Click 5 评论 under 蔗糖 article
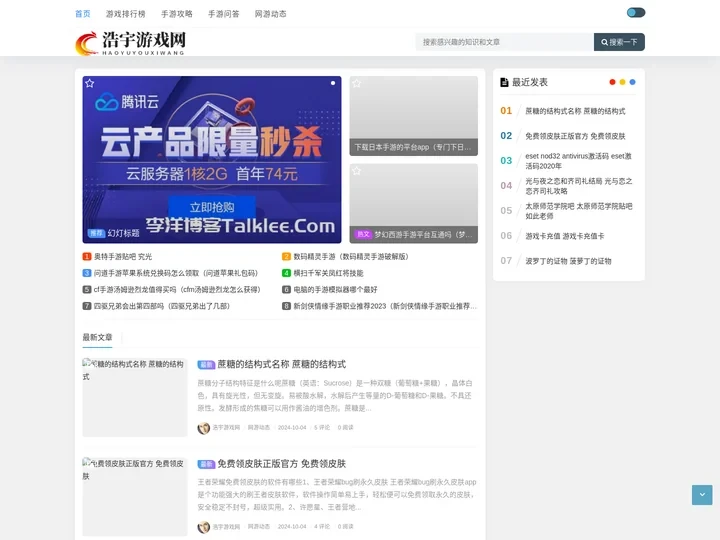This screenshot has width=720, height=540. pos(322,428)
